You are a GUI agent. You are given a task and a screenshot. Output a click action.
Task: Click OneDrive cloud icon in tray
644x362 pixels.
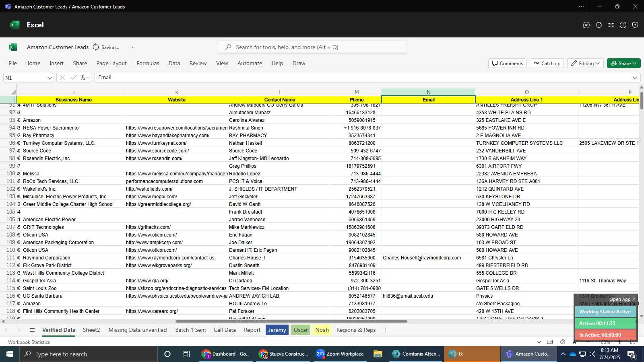pos(573,354)
